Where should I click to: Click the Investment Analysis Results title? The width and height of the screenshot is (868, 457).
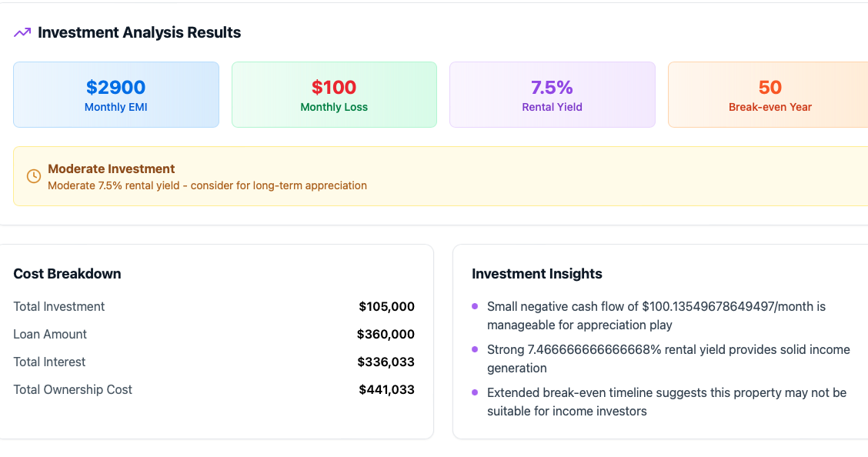pyautogui.click(x=139, y=32)
